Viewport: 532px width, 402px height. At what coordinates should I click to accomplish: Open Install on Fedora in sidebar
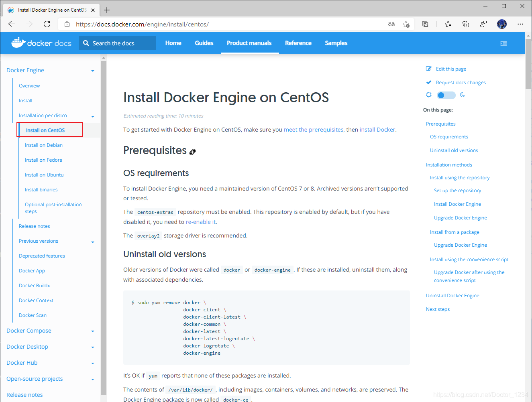(x=43, y=160)
